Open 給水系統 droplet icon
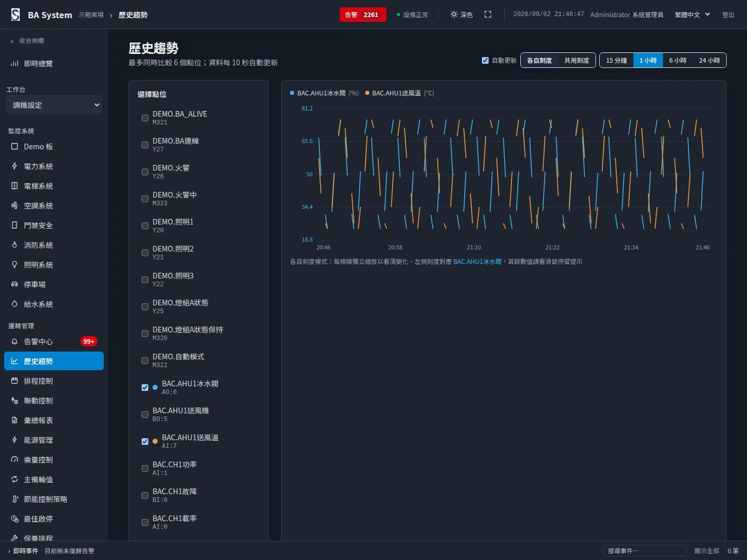The image size is (747, 560). point(15,304)
